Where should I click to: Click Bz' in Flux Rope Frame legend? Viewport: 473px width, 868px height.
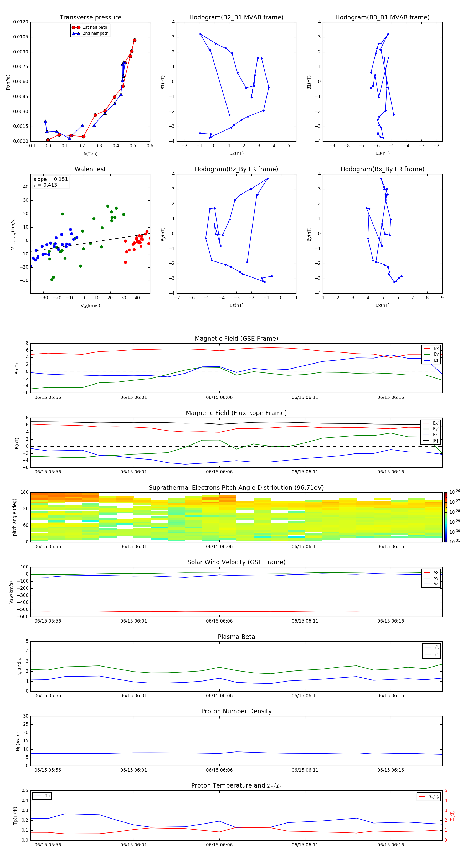click(436, 435)
